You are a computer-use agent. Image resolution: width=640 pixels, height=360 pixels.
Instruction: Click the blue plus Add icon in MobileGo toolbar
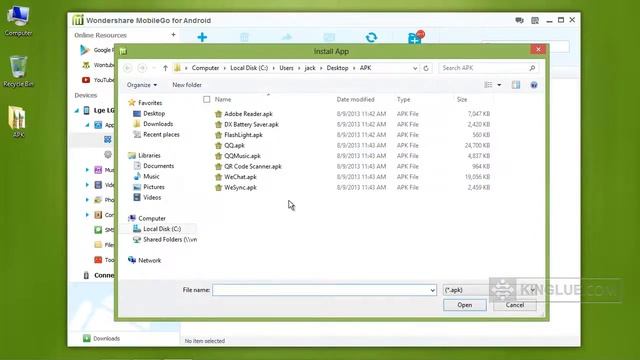click(202, 37)
